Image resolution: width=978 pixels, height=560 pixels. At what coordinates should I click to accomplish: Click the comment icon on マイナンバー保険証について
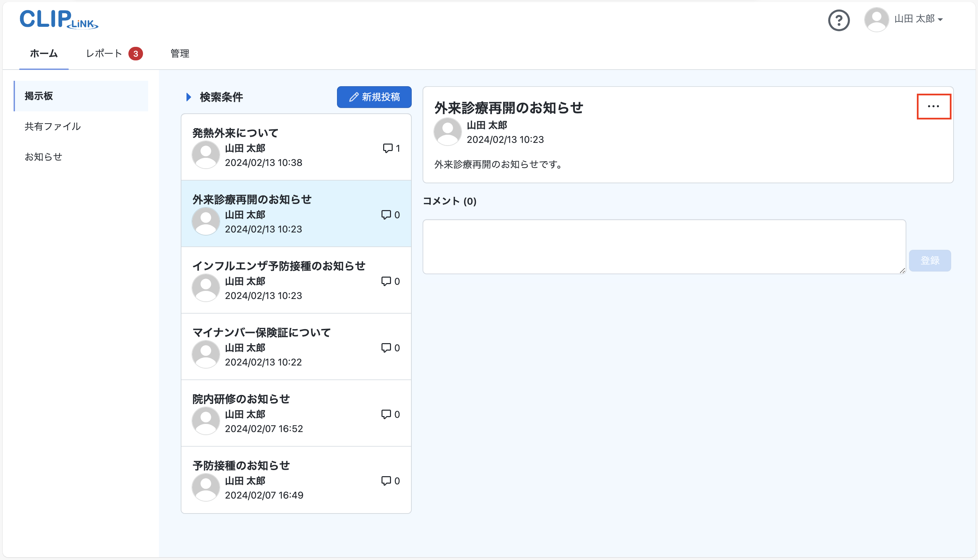coord(386,348)
